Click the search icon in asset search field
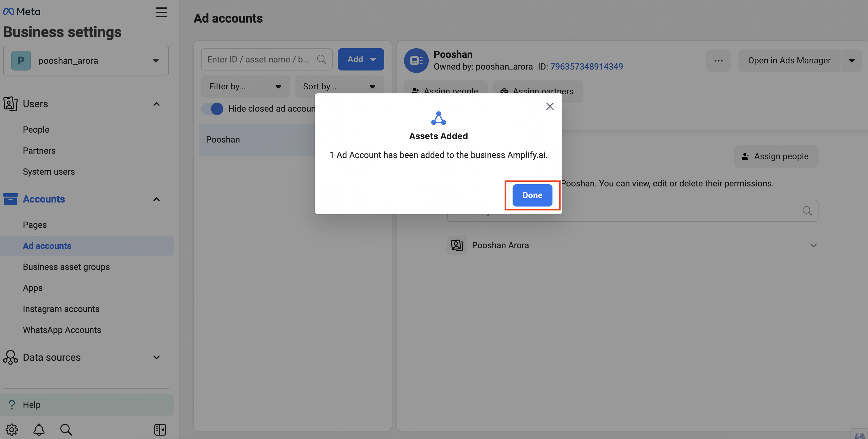Image resolution: width=868 pixels, height=439 pixels. [321, 59]
